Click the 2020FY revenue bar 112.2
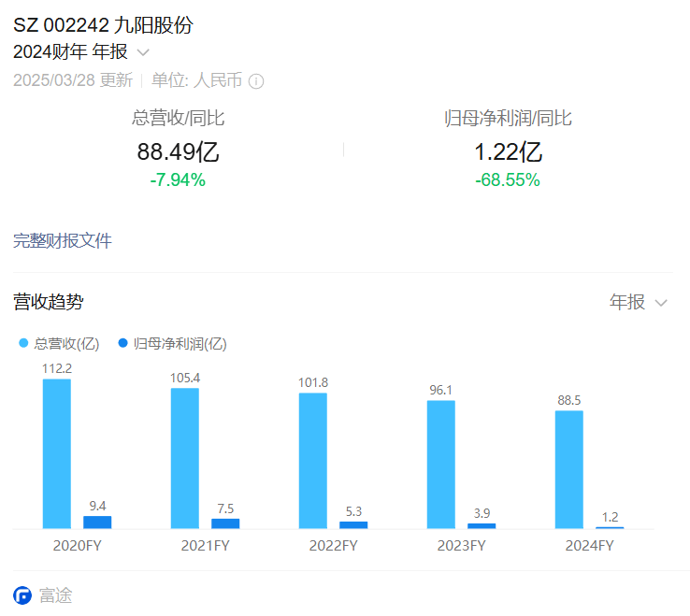Viewport: 690px width, 616px height. (x=57, y=453)
